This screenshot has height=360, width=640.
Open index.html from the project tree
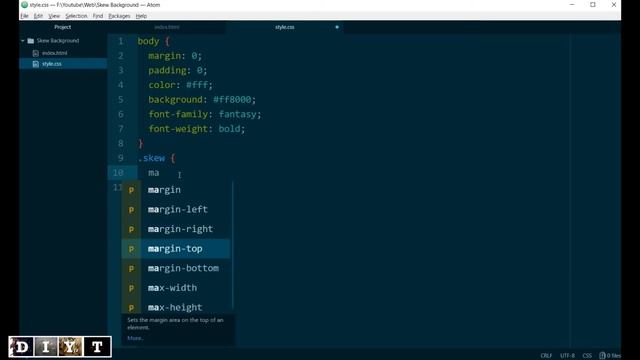tap(55, 53)
